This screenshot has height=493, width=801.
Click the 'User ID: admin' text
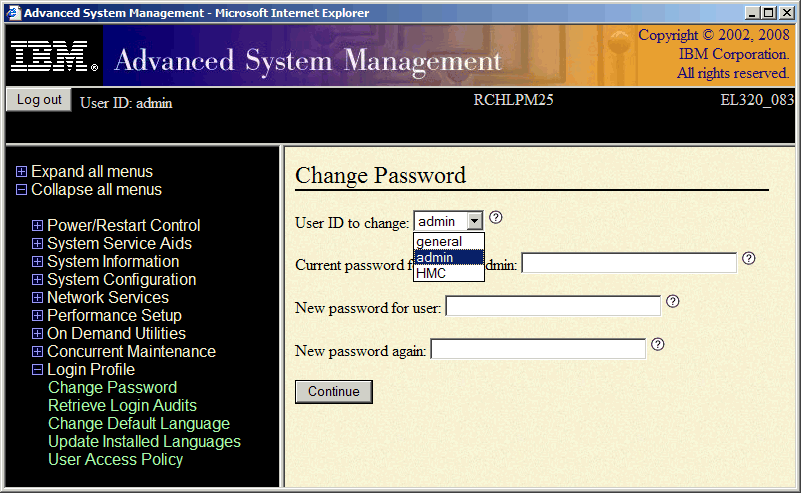click(x=126, y=103)
